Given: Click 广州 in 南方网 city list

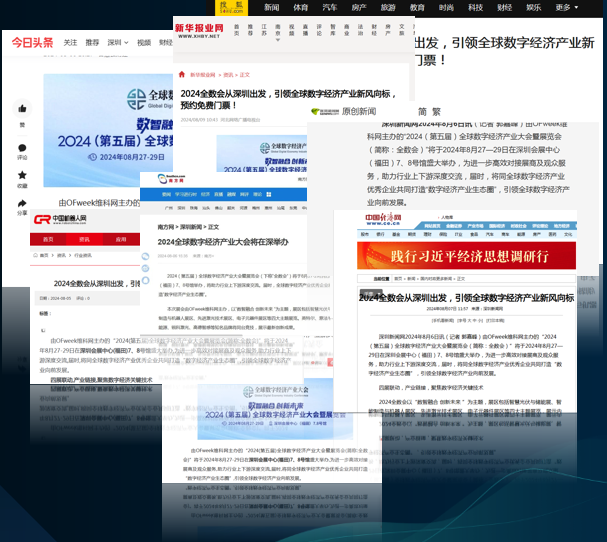Looking at the screenshot, I should pos(169,208).
